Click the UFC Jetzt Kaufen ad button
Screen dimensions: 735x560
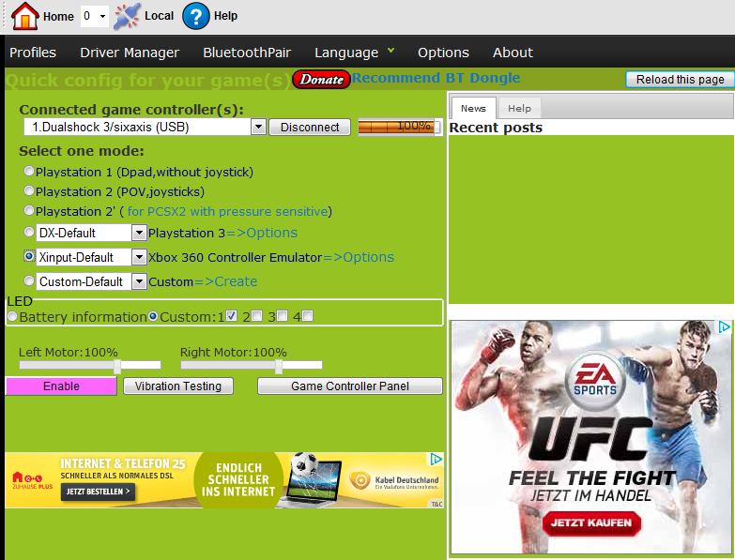591,523
